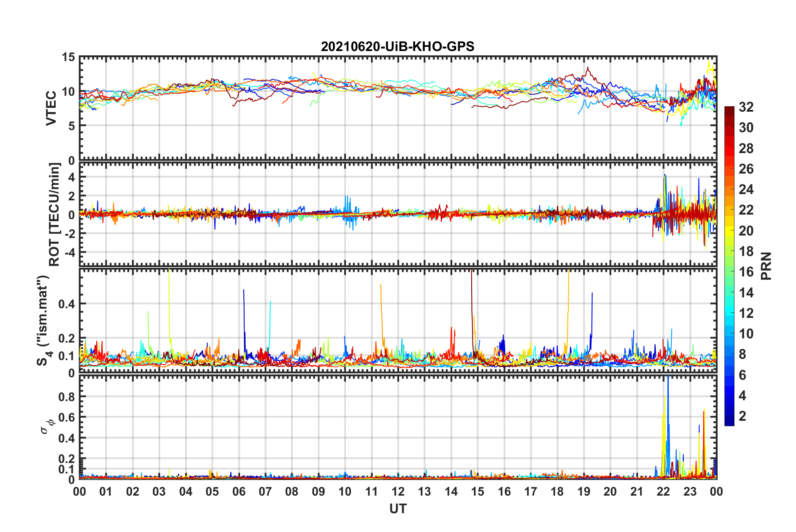Screen dimensions: 796x532
Task: Select colorbar tick label 12
Action: click(746, 313)
